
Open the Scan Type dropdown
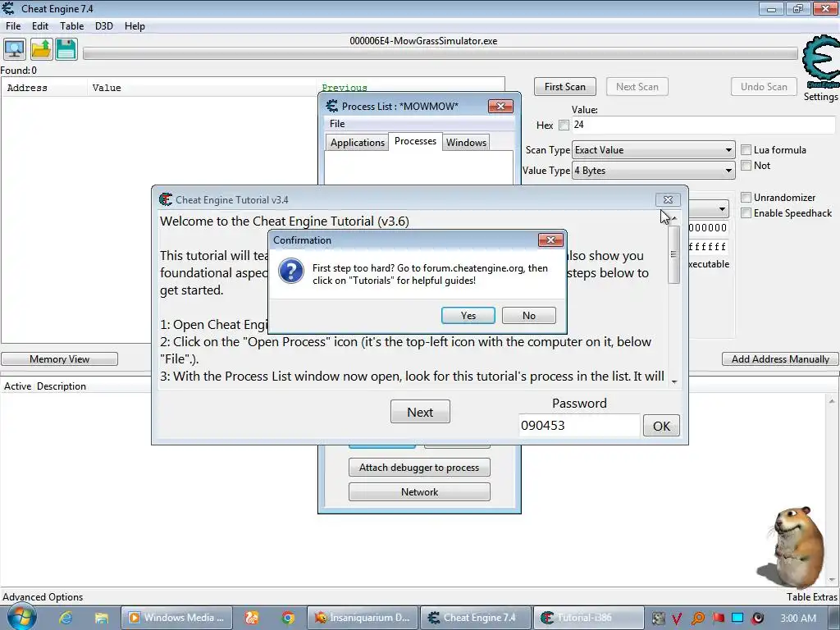click(x=653, y=150)
